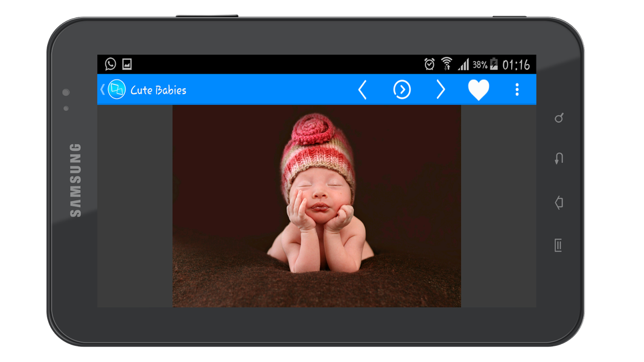
Task: Tap the battery indicator icon
Action: coord(494,64)
